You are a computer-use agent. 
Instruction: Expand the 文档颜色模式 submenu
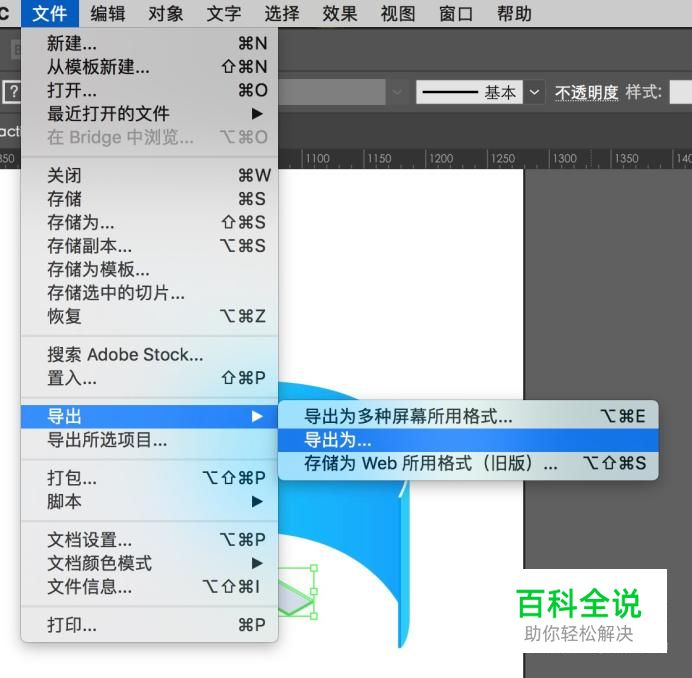coord(150,563)
